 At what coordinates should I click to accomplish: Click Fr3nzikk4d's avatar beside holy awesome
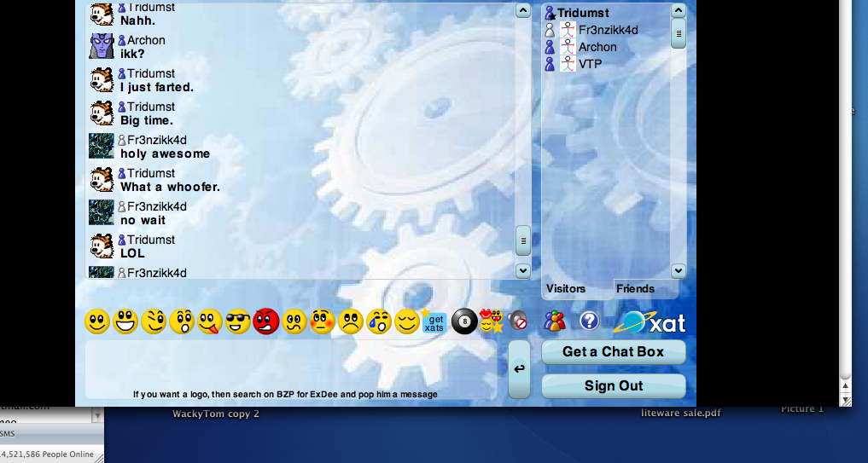click(102, 146)
